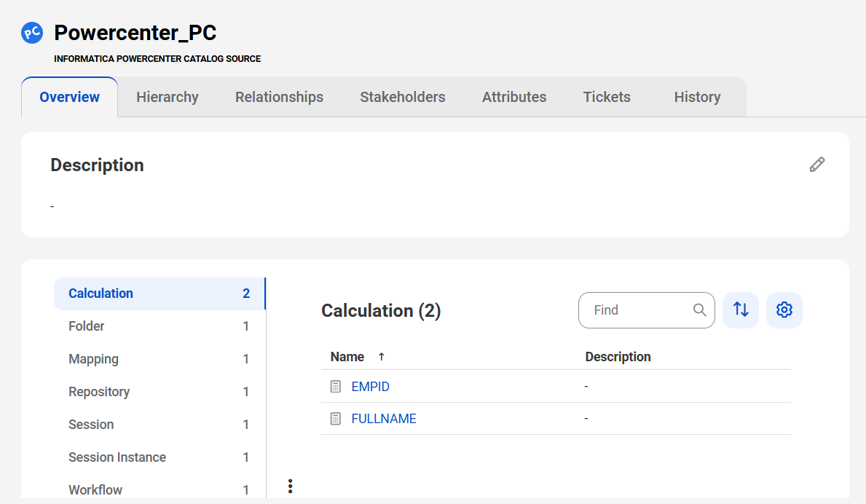Open the Hierarchy tab
866x504 pixels.
point(168,97)
